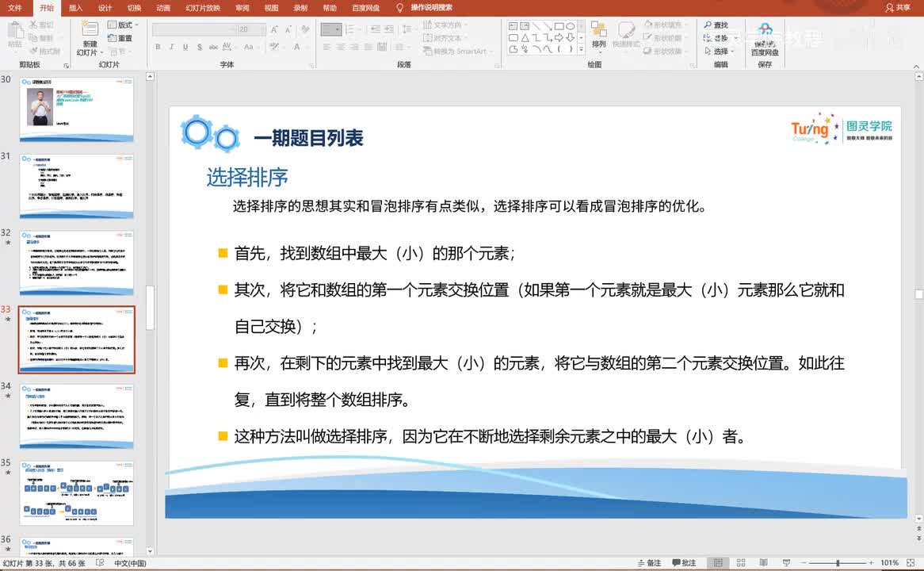924x571 pixels.
Task: Switch to Reading view icon
Action: click(x=763, y=563)
